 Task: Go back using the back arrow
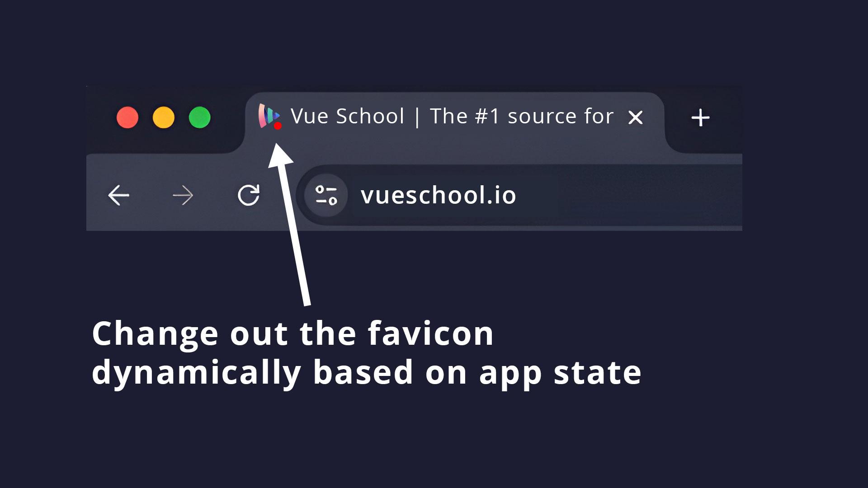pyautogui.click(x=119, y=195)
